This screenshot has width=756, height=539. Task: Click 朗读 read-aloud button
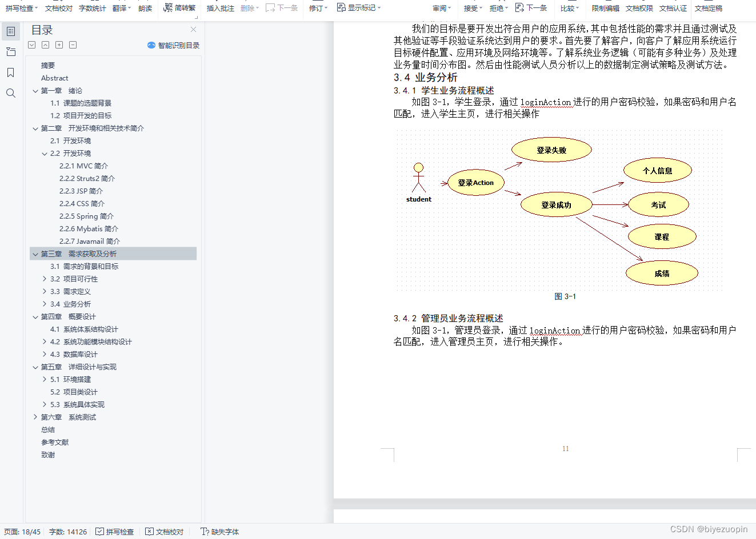145,8
